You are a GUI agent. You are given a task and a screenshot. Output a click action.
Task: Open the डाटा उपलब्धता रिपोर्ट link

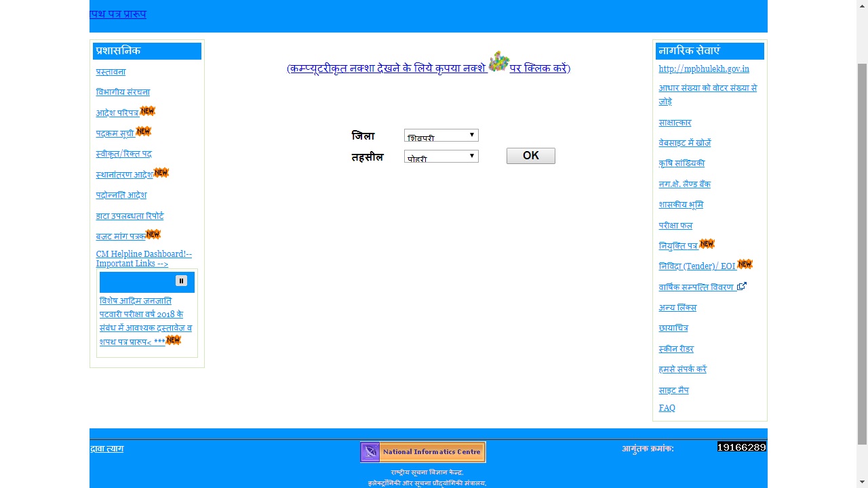point(130,216)
